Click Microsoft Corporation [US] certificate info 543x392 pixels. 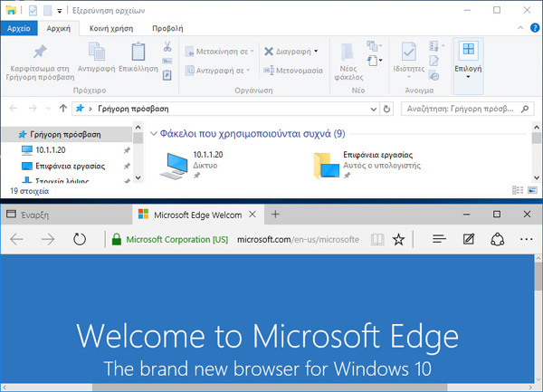(x=170, y=239)
